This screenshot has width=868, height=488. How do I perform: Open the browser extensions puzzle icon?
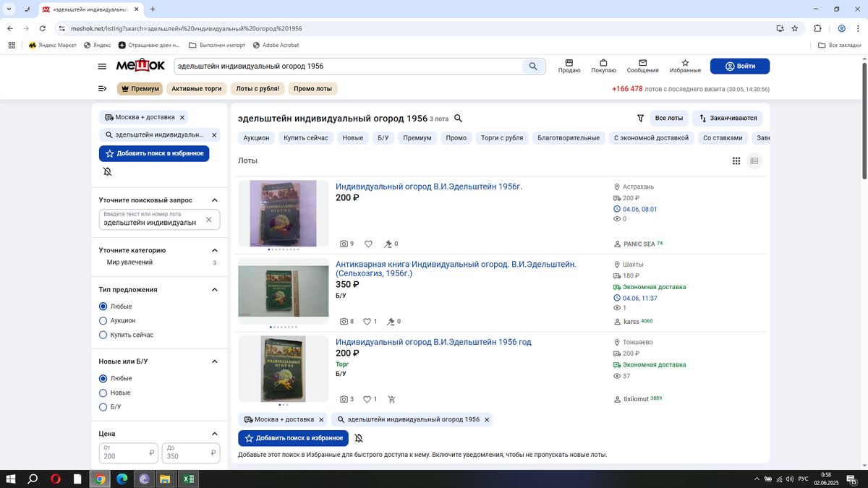[817, 28]
